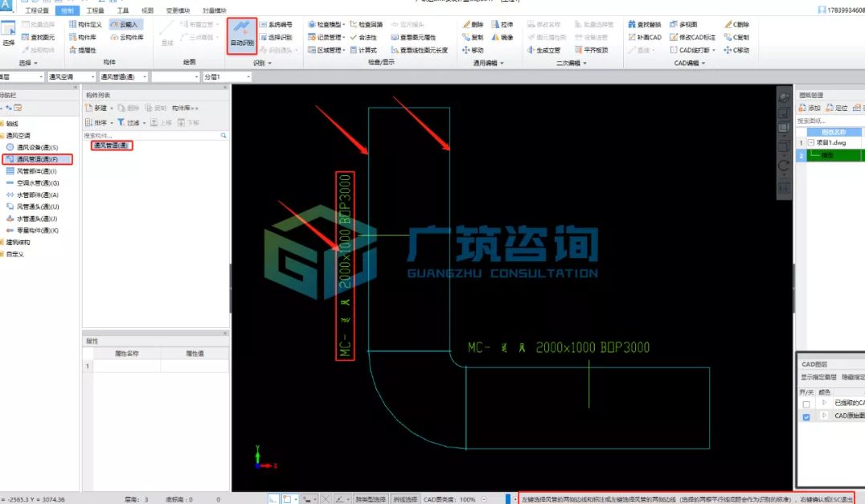
Task: Switch to 工具 ribbon tab
Action: click(122, 10)
